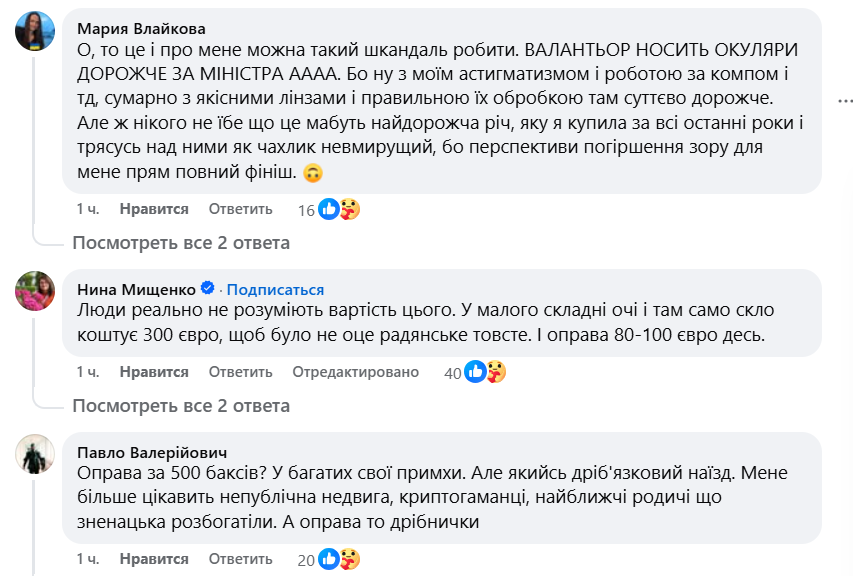Click Ответить under Нина Мищенко's comment

[240, 372]
